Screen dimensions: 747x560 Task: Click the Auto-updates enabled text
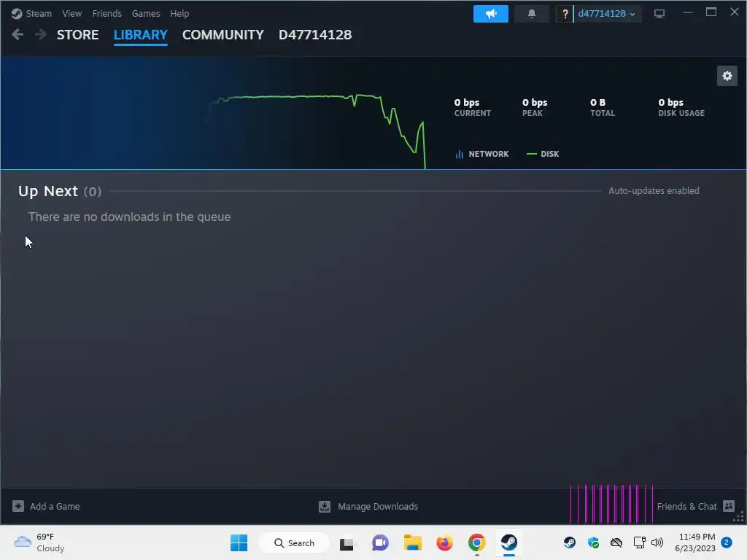point(654,190)
